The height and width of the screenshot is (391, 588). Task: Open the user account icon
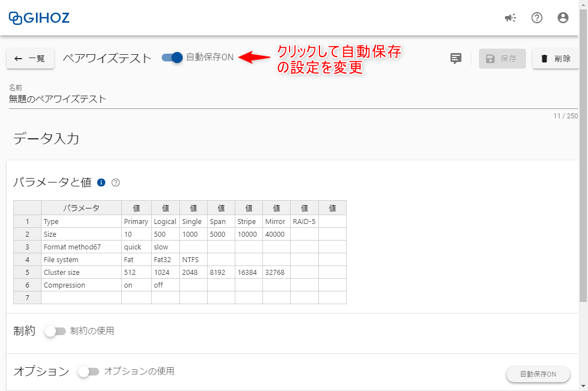(563, 18)
